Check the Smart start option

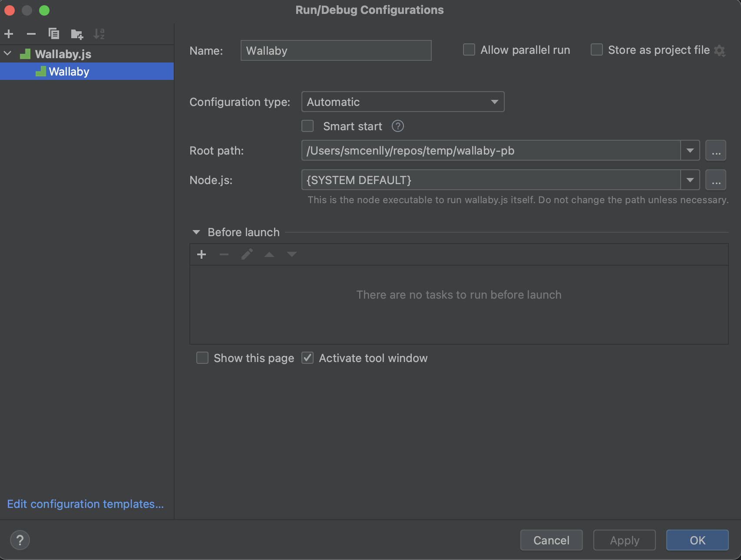click(308, 126)
